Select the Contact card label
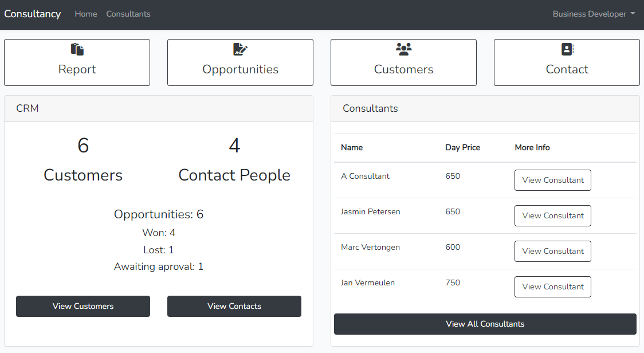Image resolution: width=644 pixels, height=353 pixels. pos(567,69)
